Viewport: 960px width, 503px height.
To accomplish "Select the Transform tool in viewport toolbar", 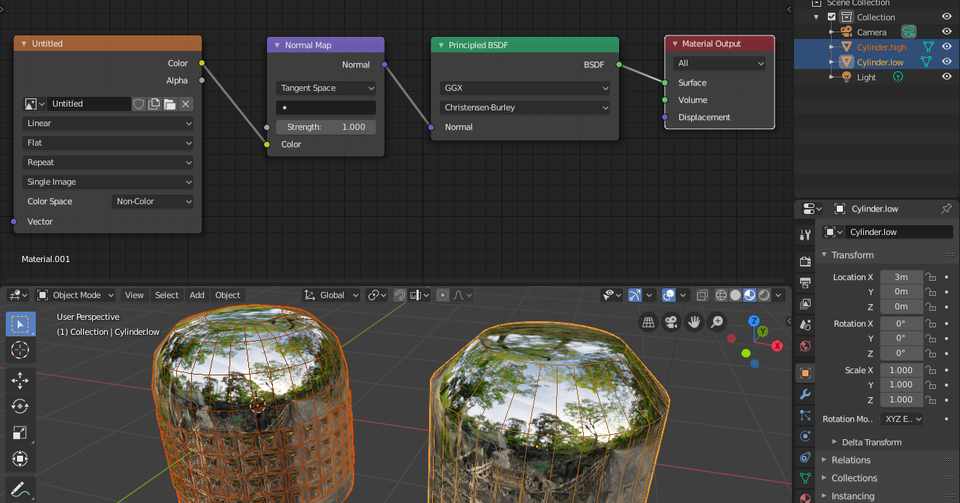I will [20, 459].
